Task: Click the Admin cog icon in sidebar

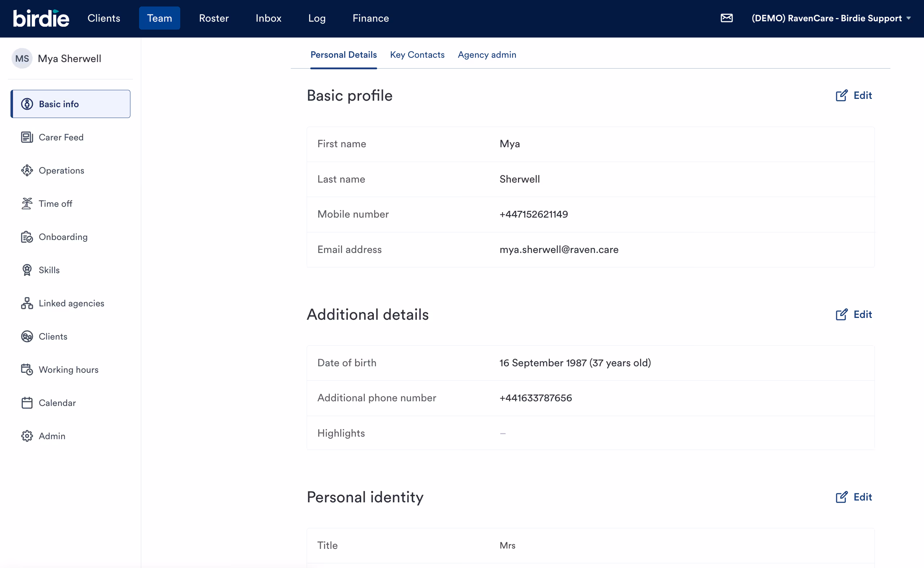Action: tap(27, 436)
